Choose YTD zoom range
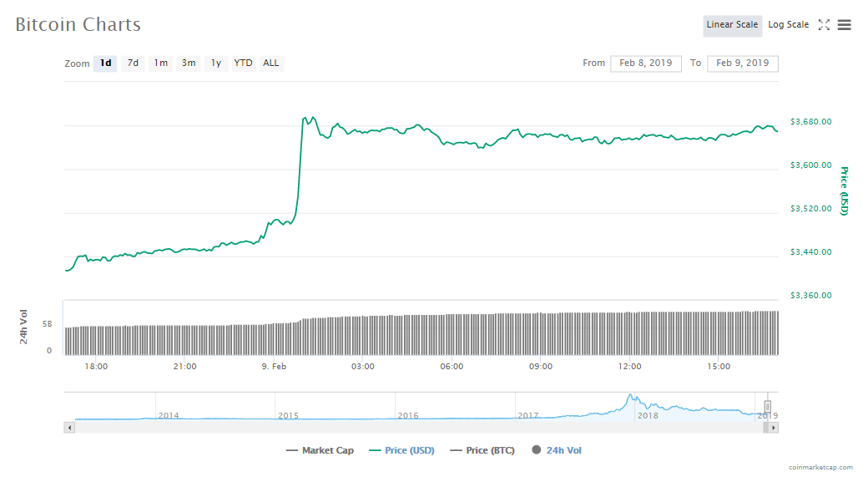868x482 pixels. click(x=243, y=63)
